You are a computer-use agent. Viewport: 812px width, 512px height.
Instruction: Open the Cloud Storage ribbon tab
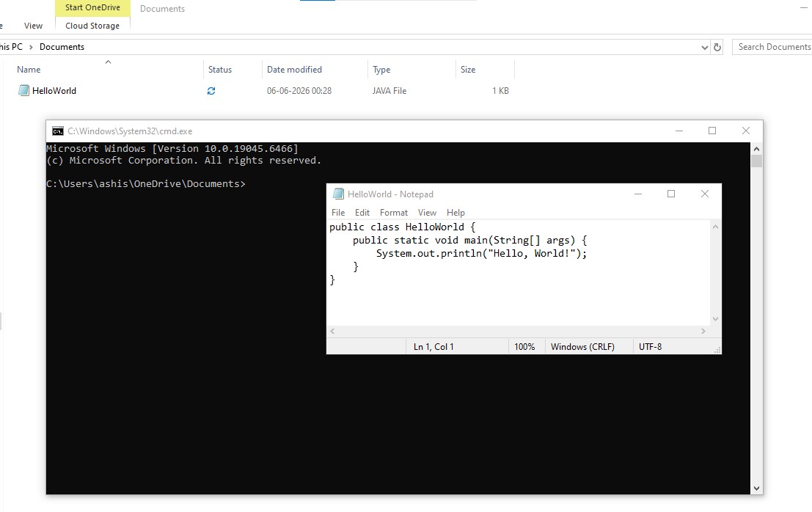click(x=92, y=26)
